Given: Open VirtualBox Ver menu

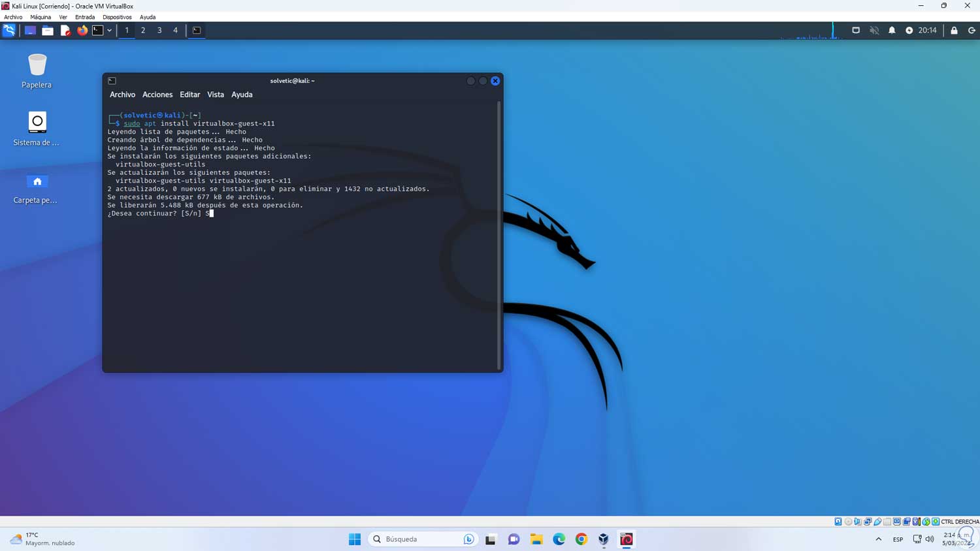Looking at the screenshot, I should (x=63, y=17).
